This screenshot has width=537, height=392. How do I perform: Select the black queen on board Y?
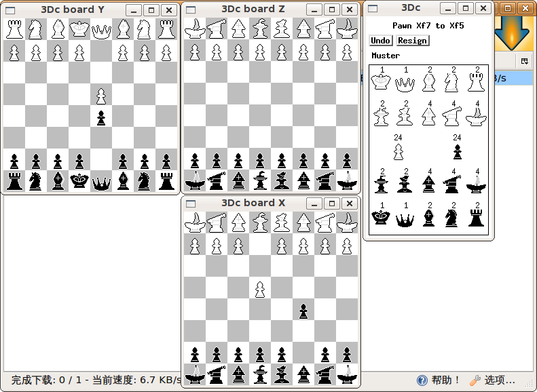click(101, 183)
